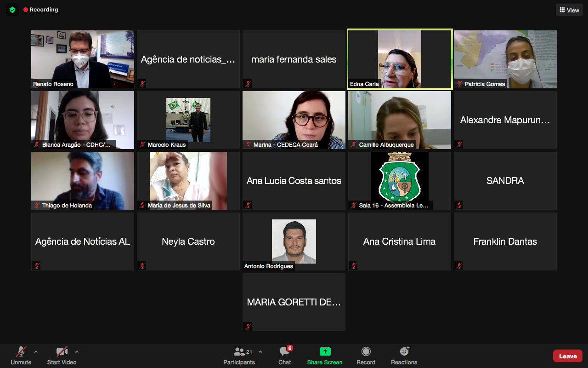Expand audio options arrow beside Unmute
Image resolution: width=588 pixels, height=368 pixels.
(x=36, y=352)
